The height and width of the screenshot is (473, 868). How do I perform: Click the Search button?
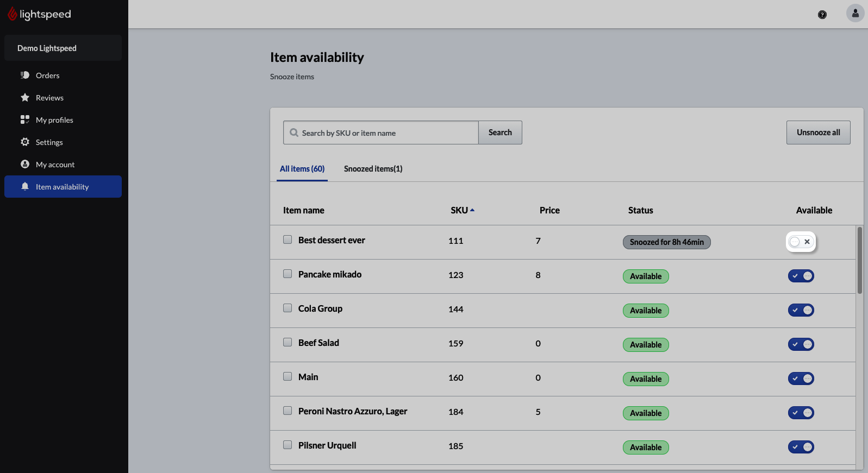[499, 133]
